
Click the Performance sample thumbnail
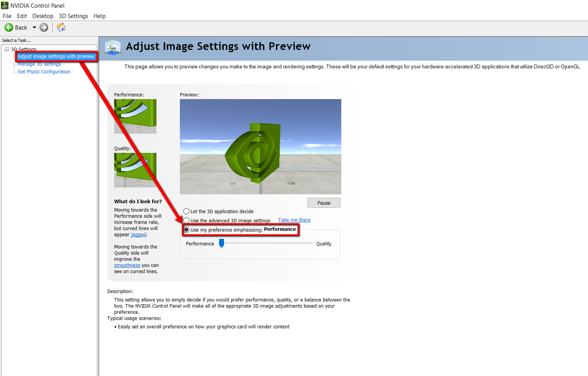135,116
